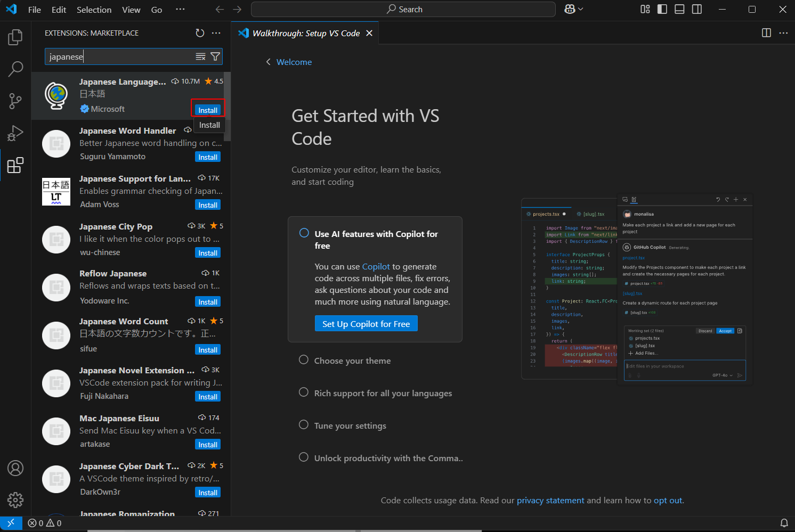
Task: Select Unlock productivity with Command Palette step
Action: tap(388, 458)
